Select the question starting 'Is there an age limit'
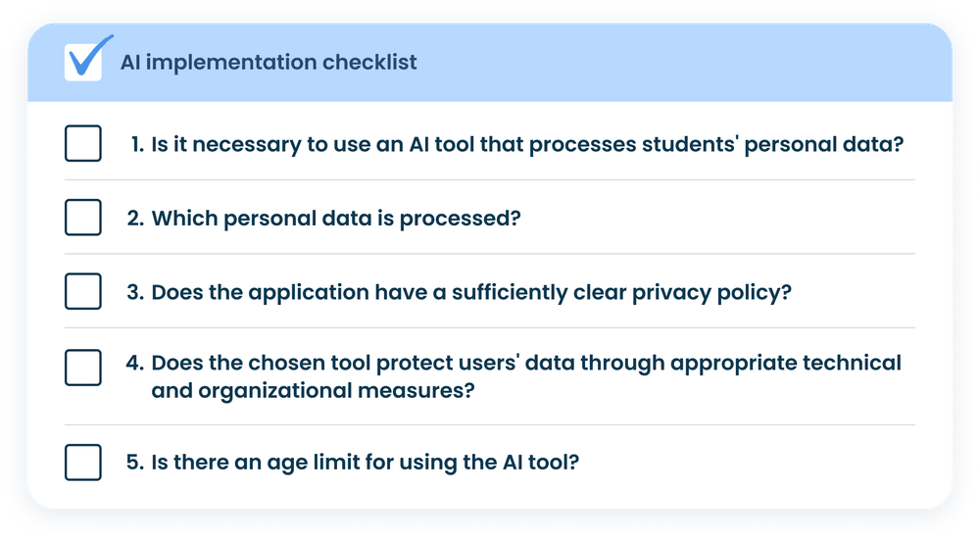The image size is (980, 541). pyautogui.click(x=366, y=463)
